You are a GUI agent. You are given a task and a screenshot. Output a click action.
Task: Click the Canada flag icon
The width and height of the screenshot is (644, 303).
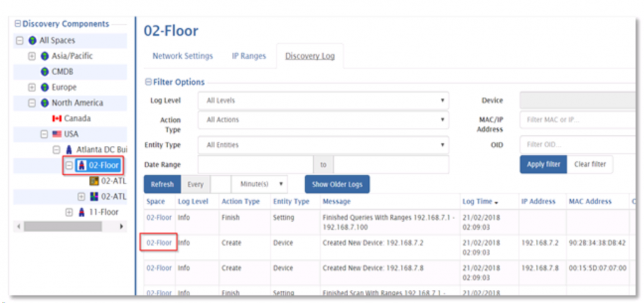coord(57,119)
